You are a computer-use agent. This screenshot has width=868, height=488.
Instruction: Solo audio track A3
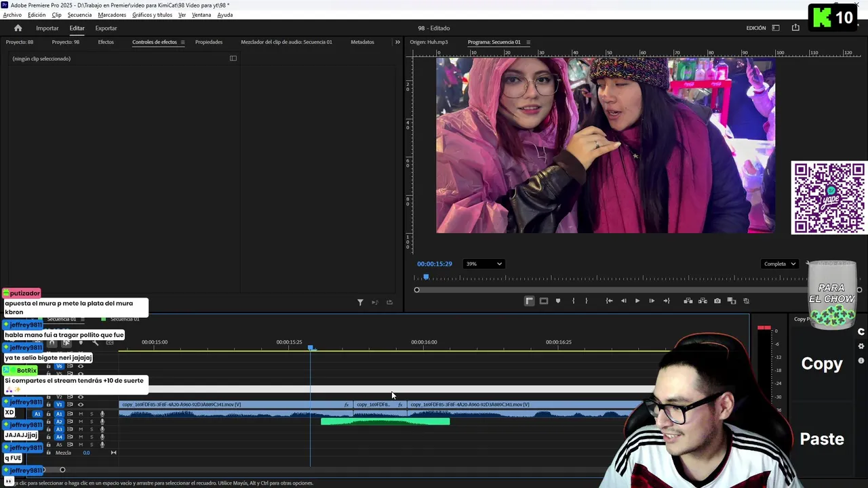(x=92, y=429)
